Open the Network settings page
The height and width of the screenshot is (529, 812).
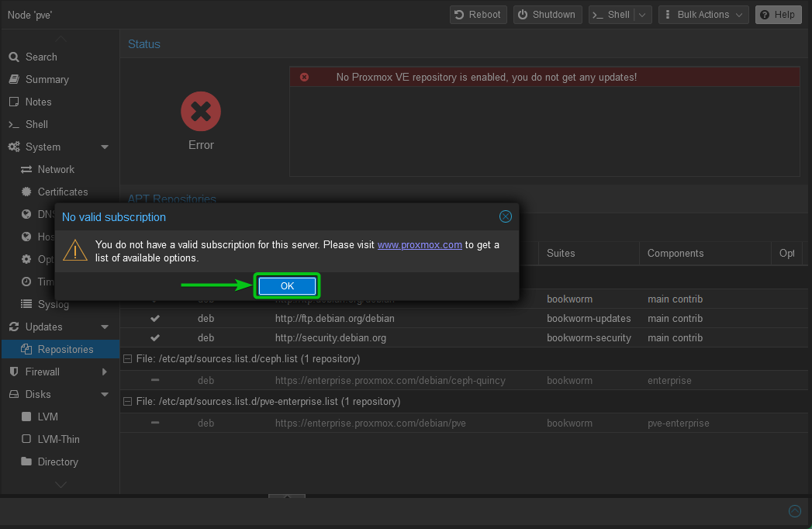[56, 169]
